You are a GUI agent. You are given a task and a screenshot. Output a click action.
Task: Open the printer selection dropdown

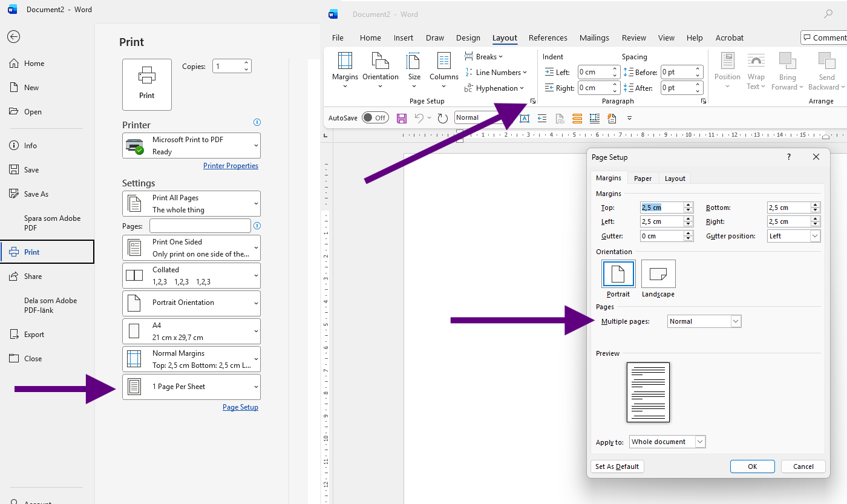pos(191,146)
